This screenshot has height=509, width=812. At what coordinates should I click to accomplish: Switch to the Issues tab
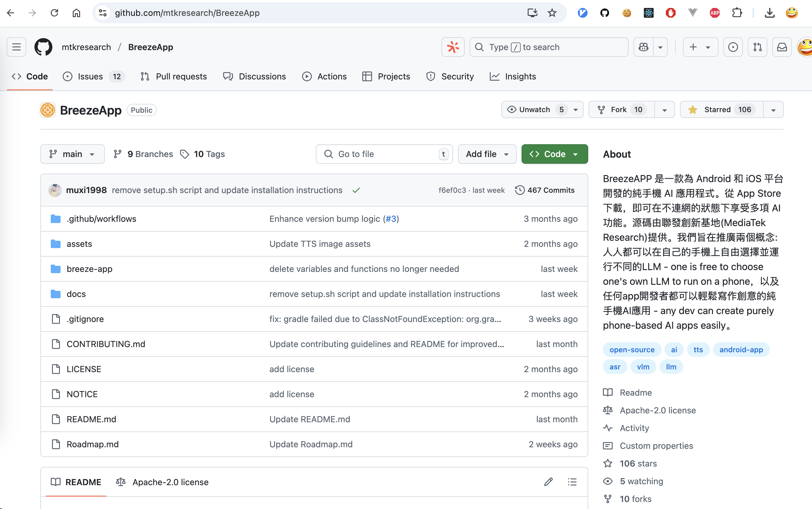point(90,76)
